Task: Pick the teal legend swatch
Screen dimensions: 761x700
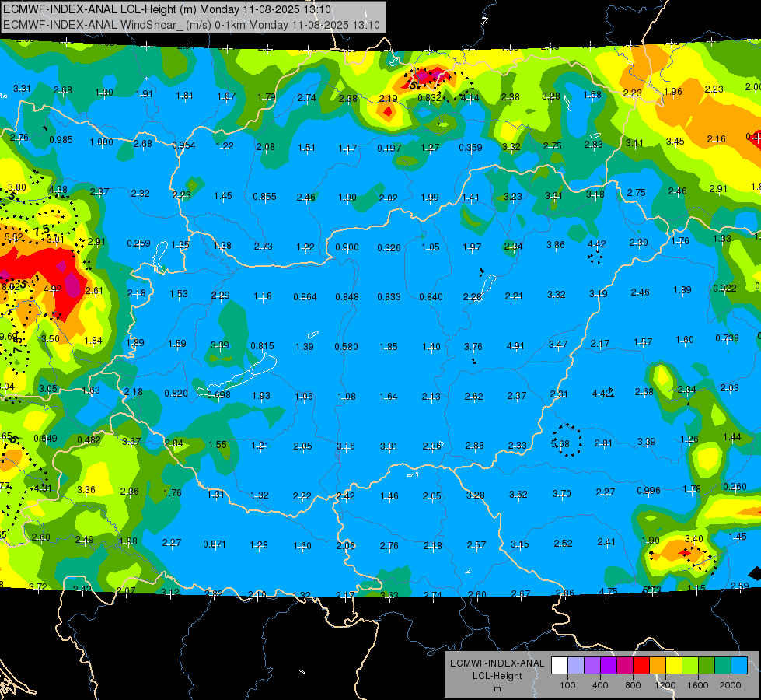Action: (x=723, y=666)
